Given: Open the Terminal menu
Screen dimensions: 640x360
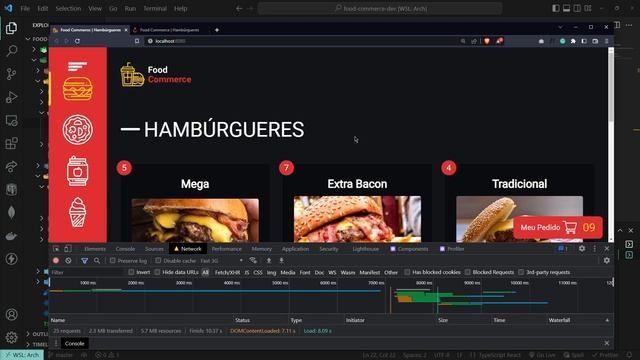Looking at the screenshot, I should click(155, 8).
